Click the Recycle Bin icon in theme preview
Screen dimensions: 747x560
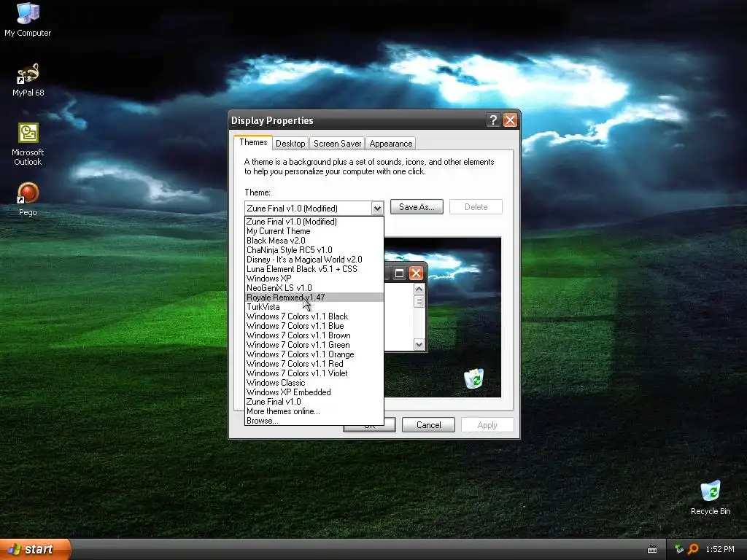pos(473,378)
